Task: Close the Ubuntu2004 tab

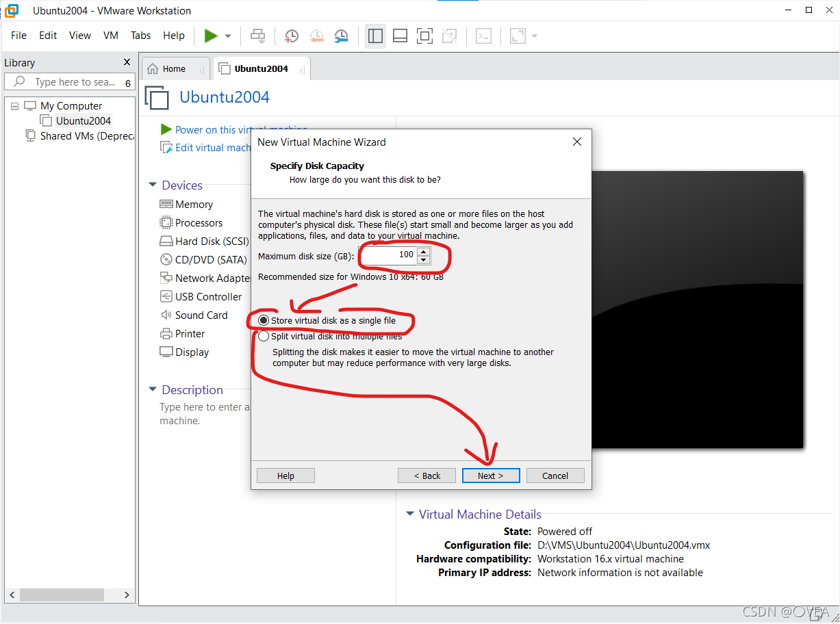Action: click(x=302, y=69)
